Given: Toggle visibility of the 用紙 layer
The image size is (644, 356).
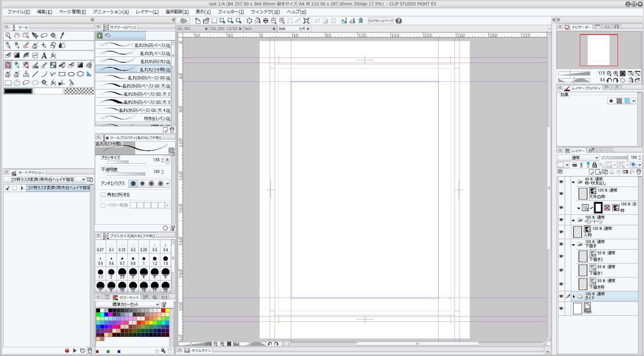Looking at the screenshot, I should click(561, 309).
